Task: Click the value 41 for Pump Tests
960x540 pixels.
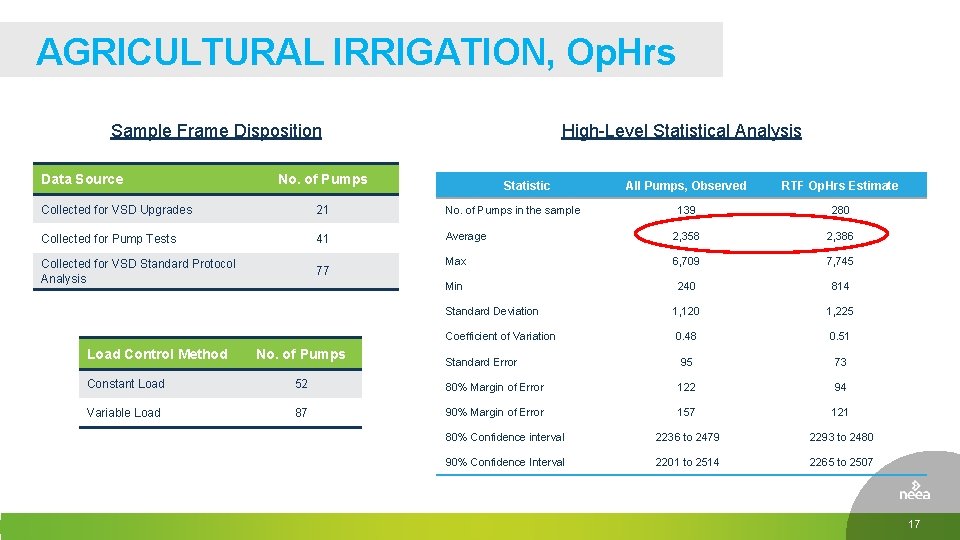Action: 323,238
